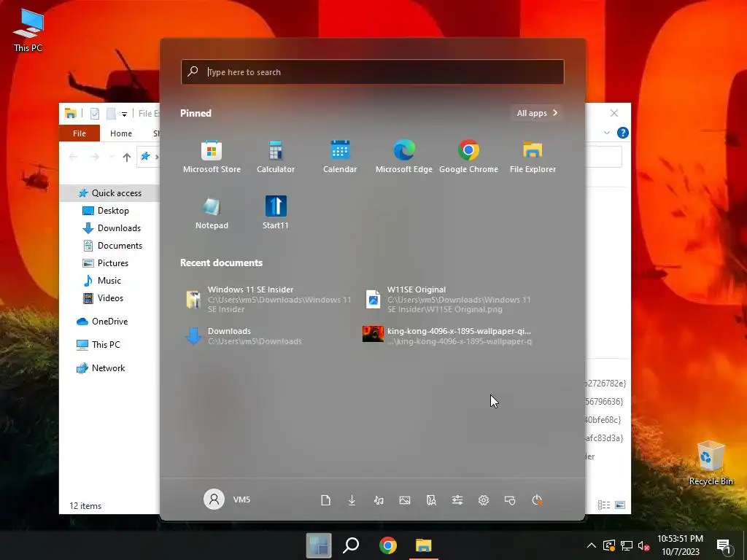Open Chrome from the taskbar
The width and height of the screenshot is (747, 560).
point(388,545)
